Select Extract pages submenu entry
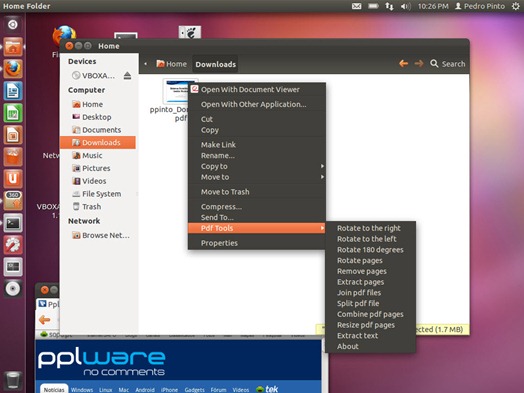524x393 pixels. pyautogui.click(x=370, y=282)
